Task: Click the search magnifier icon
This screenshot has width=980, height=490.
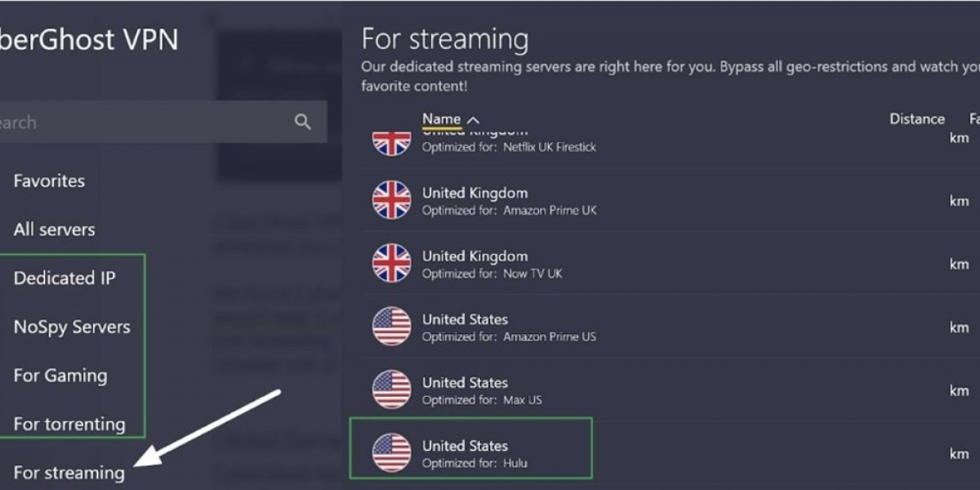Action: click(303, 122)
